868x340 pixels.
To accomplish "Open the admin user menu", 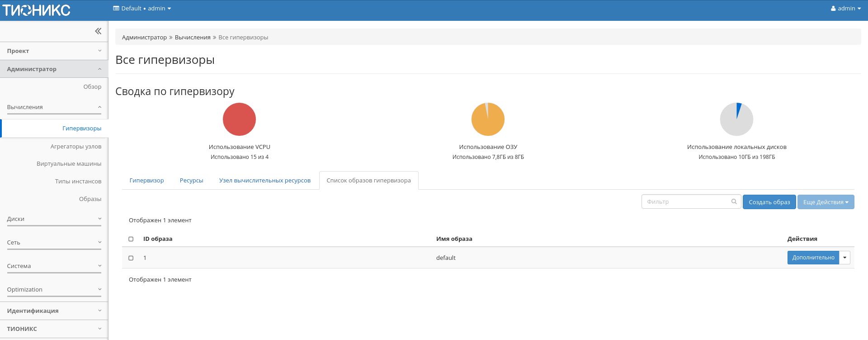I will tap(845, 9).
